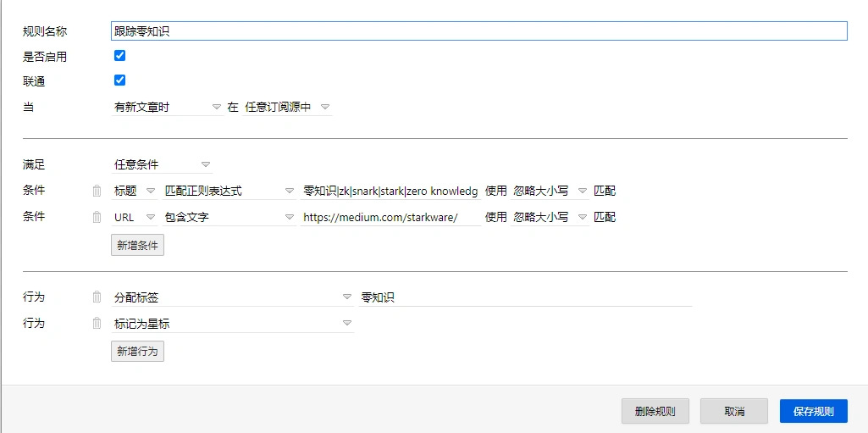Click the 取消 button
Image resolution: width=868 pixels, height=433 pixels.
[x=734, y=411]
